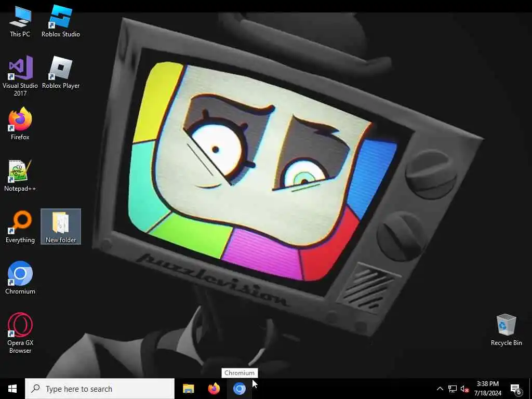Select the Everything search shortcut
The width and height of the screenshot is (532, 399).
pyautogui.click(x=20, y=227)
